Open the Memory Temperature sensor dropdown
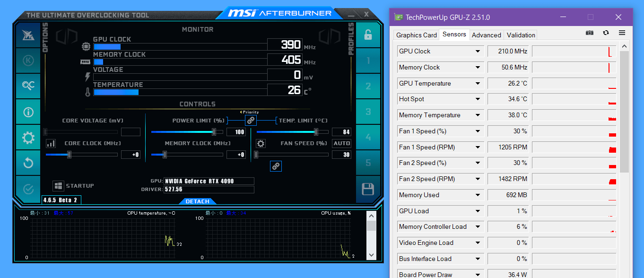This screenshot has width=644, height=278. [478, 115]
